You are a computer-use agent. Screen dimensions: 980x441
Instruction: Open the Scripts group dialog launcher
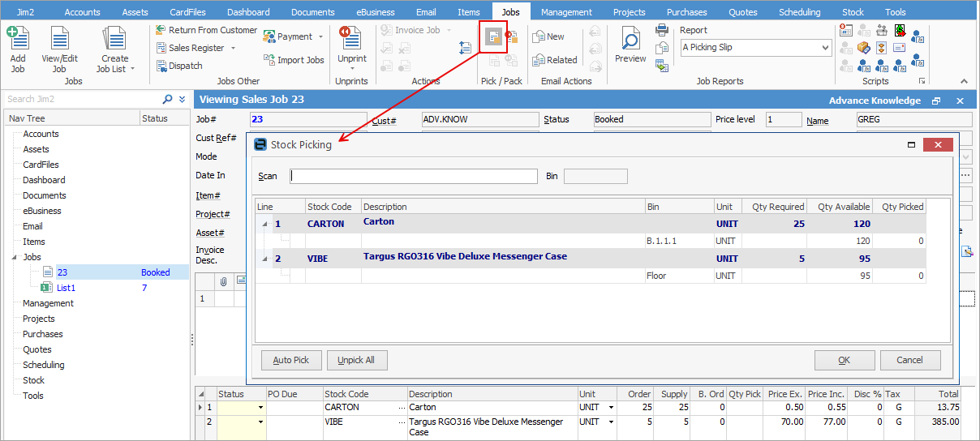click(922, 81)
